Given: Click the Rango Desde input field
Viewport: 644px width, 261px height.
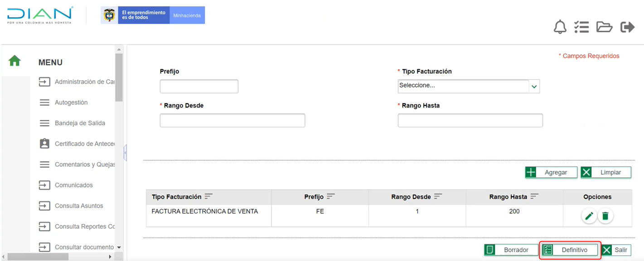Looking at the screenshot, I should point(232,121).
